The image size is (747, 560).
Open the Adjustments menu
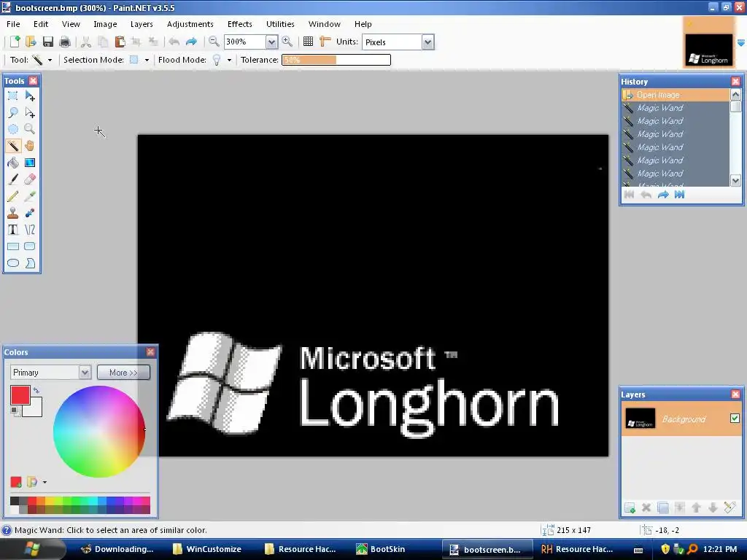point(190,24)
